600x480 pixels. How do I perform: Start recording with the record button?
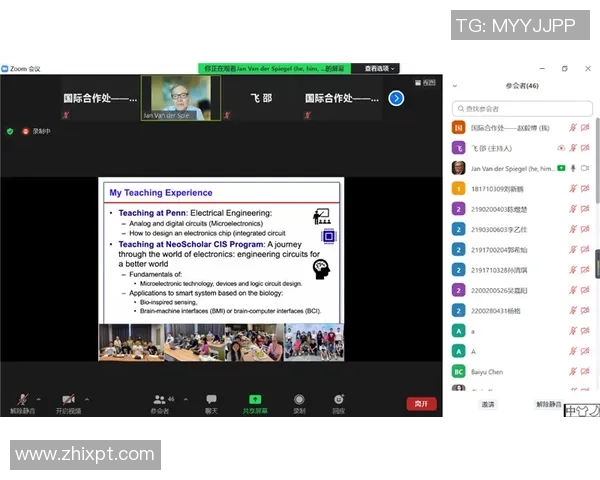click(299, 403)
